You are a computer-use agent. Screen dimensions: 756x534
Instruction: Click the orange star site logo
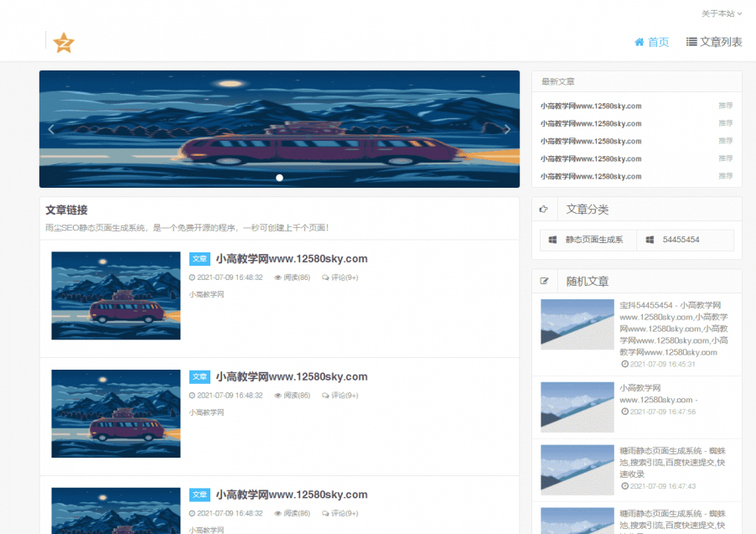pos(64,42)
